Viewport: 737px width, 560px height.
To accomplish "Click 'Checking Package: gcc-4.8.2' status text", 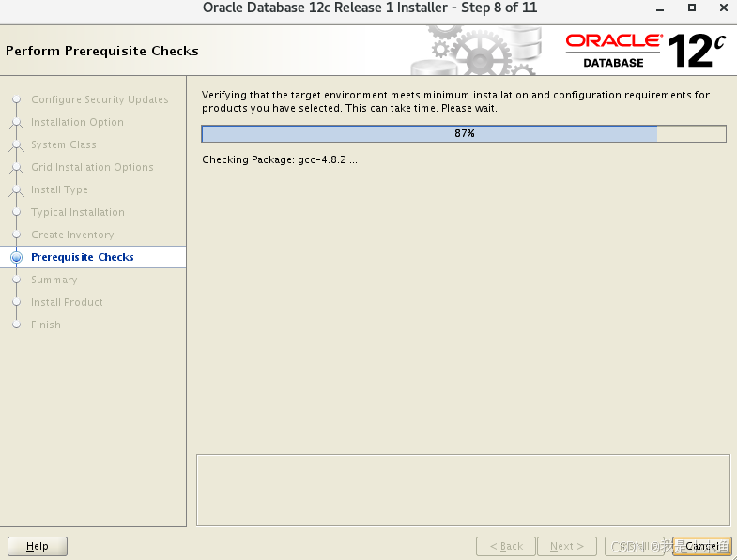I will coord(279,159).
